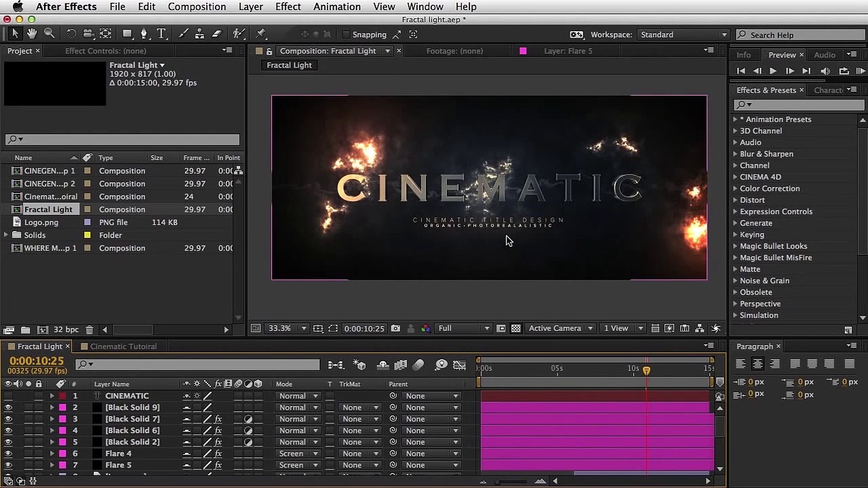Switch to the Effect Controls tab

coord(106,51)
